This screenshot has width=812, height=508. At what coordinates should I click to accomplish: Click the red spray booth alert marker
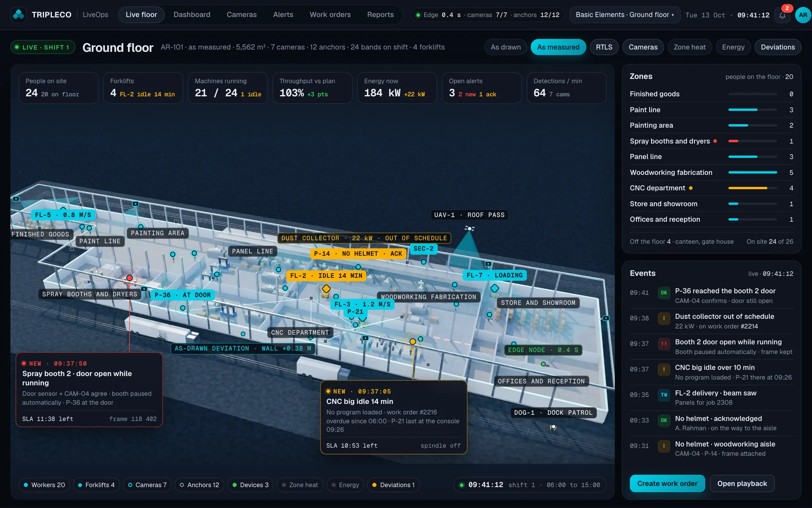click(x=130, y=278)
